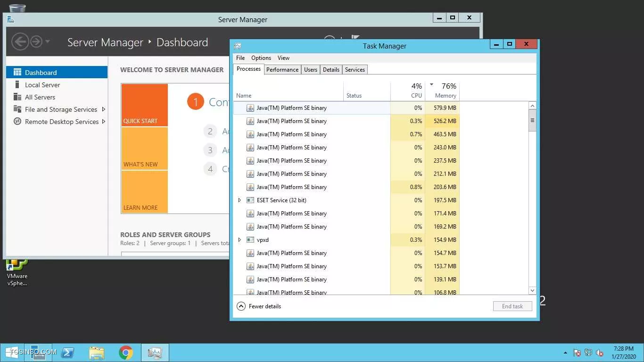Viewport: 644px width, 362px height.
Task: Collapse Task Manager with Fewer details
Action: 259,306
